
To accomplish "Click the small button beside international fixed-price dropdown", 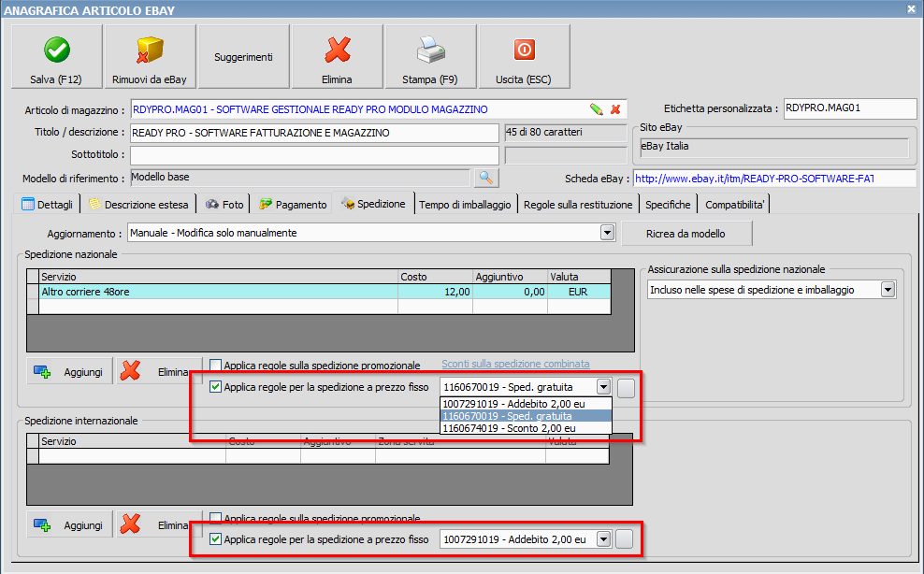I will [625, 539].
